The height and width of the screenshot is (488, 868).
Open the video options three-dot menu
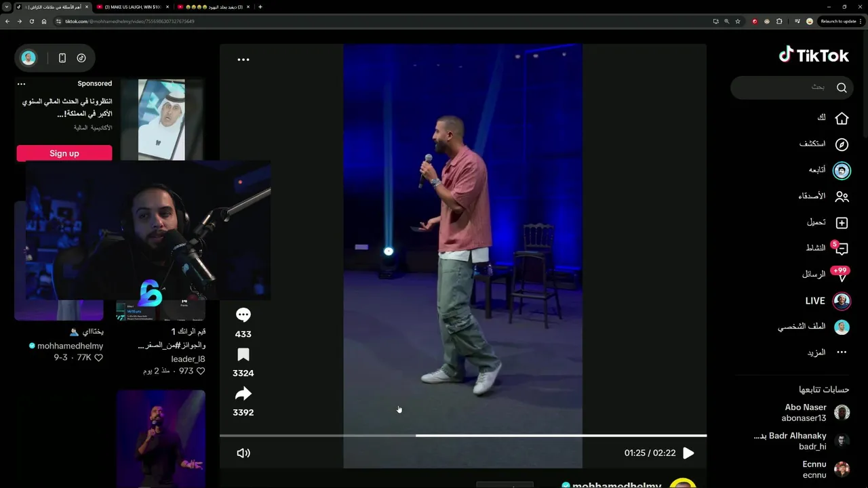pyautogui.click(x=243, y=60)
